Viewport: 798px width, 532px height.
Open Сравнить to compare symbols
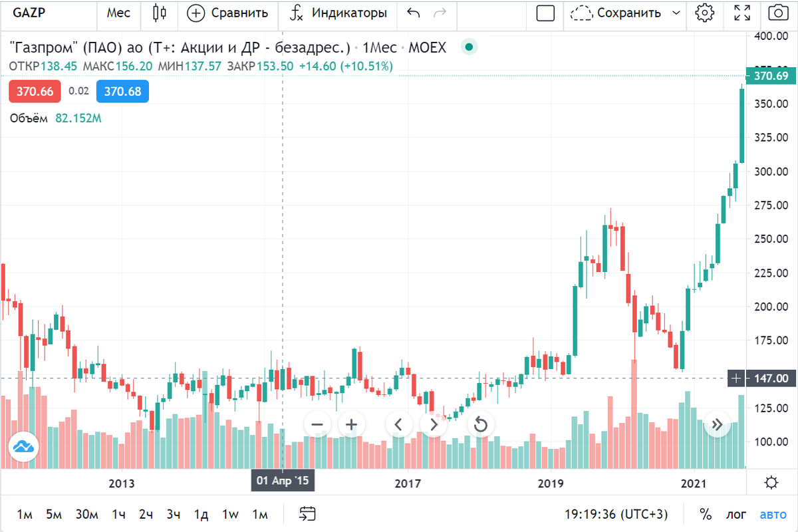point(227,13)
